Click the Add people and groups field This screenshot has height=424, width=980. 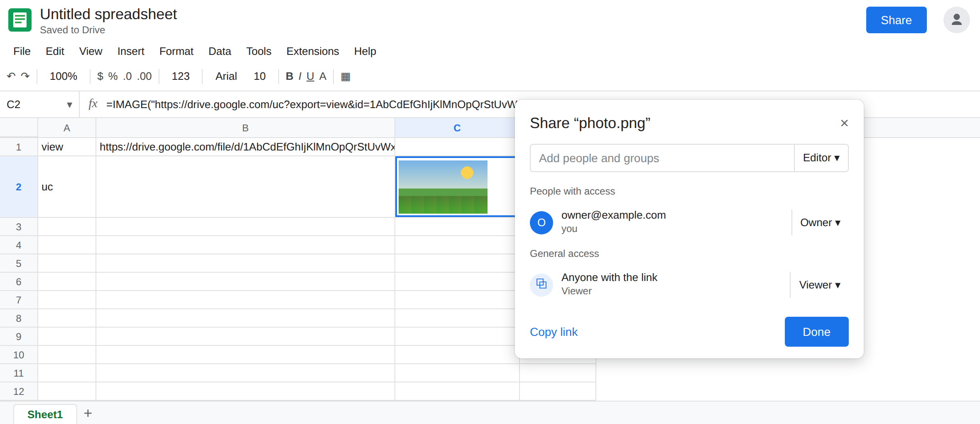coord(662,158)
